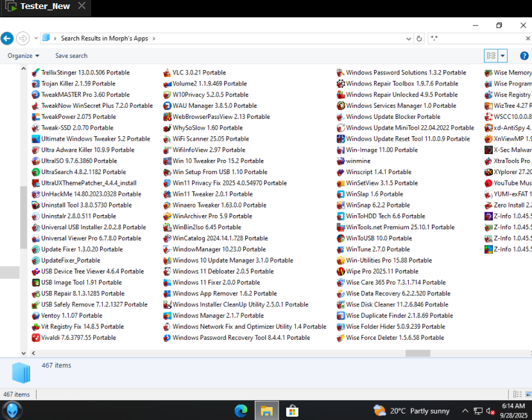Screen dimensions: 532x420
Task: Open the clock showing 6:14 AM
Action: [513, 410]
